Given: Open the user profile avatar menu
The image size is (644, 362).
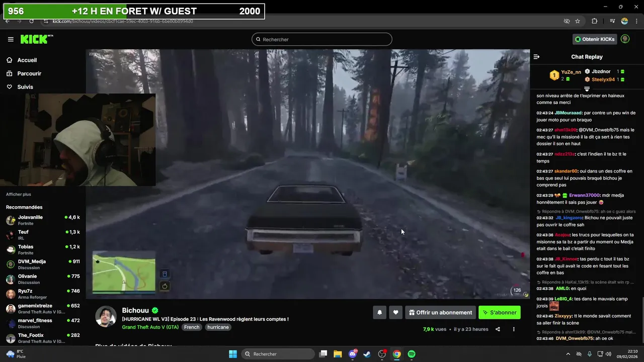Looking at the screenshot, I should tap(625, 39).
